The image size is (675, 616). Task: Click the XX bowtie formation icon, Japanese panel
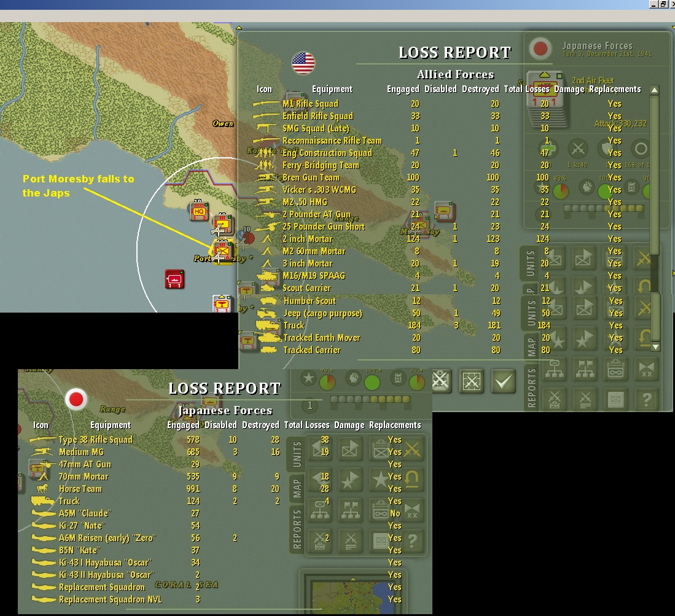point(412,510)
